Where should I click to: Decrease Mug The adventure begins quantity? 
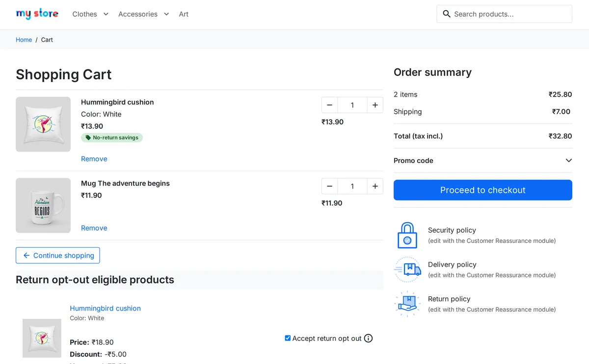click(329, 186)
